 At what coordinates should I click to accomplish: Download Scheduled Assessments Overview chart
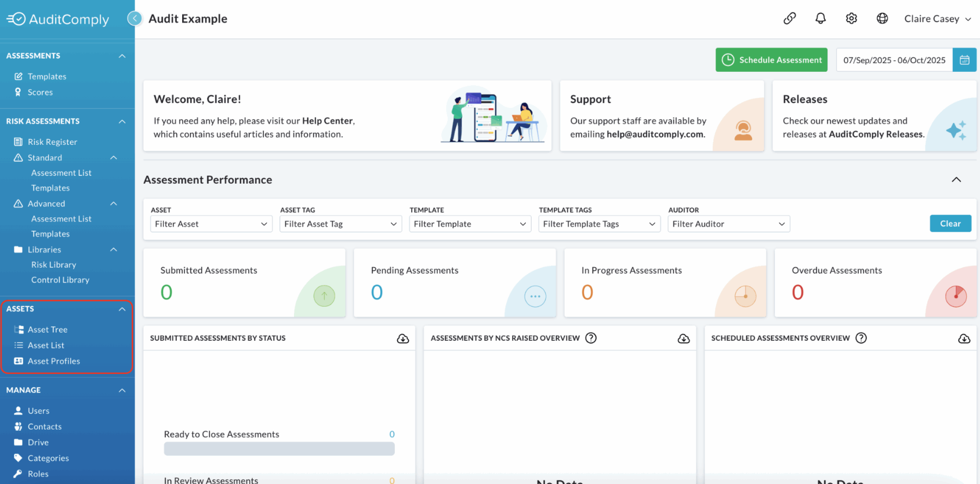point(964,339)
